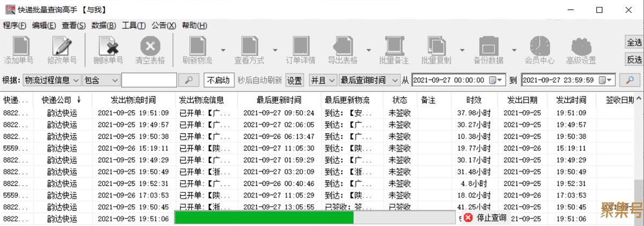
Task: Sort by 备注 column header
Action: (434, 100)
